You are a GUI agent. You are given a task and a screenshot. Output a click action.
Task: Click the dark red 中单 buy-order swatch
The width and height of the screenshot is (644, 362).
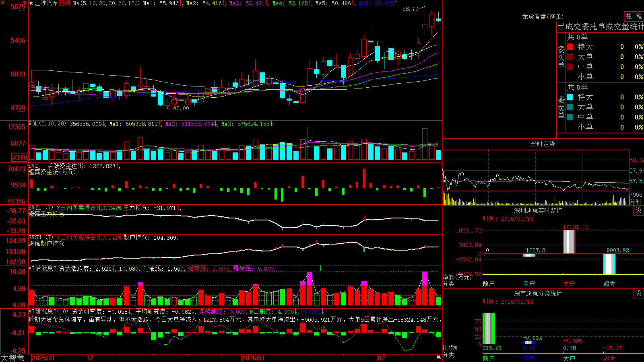pos(570,67)
